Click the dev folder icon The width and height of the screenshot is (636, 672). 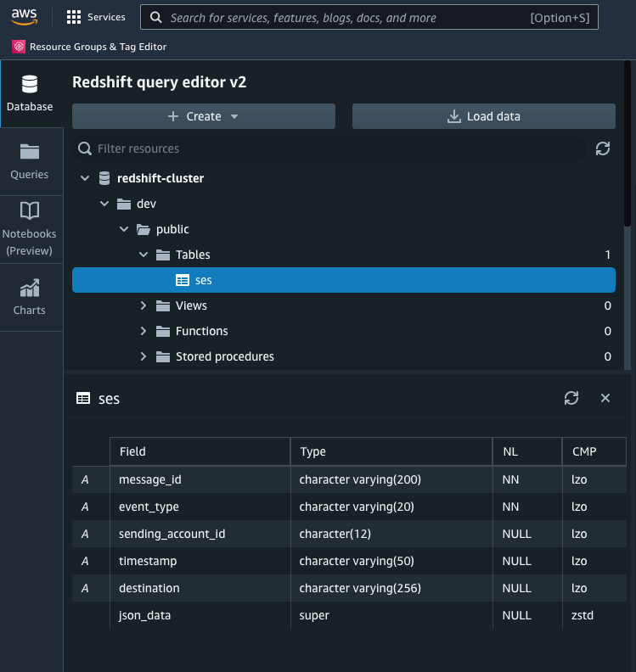124,204
